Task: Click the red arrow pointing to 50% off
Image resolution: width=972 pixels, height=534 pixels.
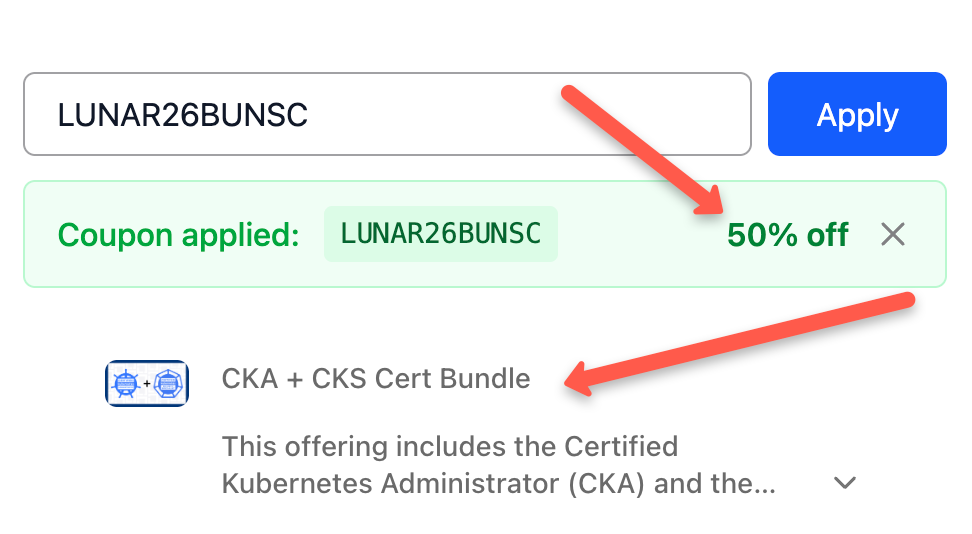Action: [640, 147]
